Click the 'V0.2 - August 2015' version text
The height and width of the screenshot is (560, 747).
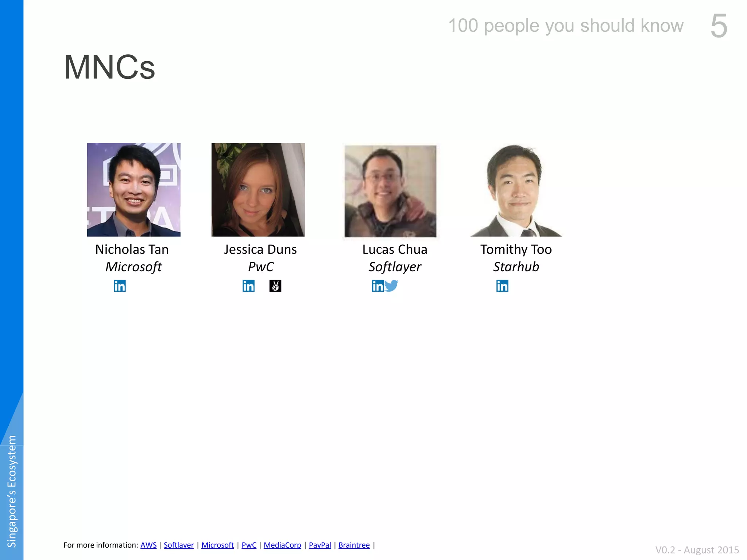click(x=697, y=550)
